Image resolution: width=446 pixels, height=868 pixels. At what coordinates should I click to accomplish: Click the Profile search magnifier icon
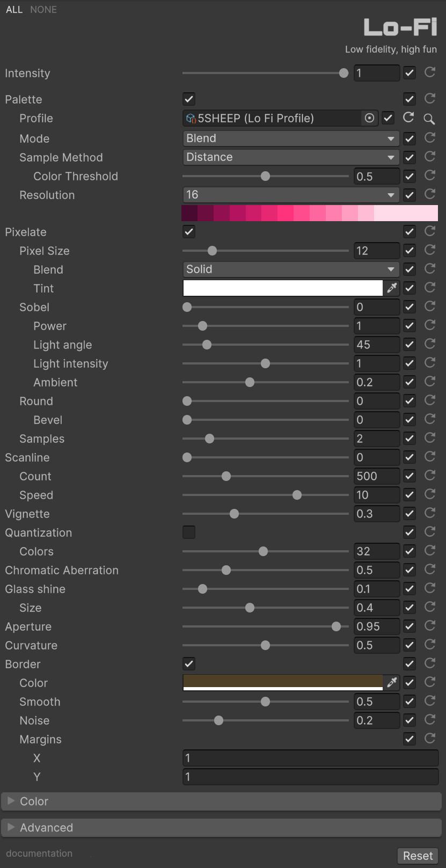point(429,119)
